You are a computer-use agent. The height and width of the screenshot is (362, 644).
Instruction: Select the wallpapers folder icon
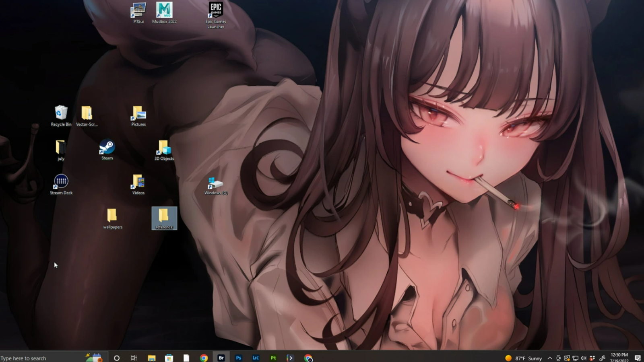tap(113, 218)
